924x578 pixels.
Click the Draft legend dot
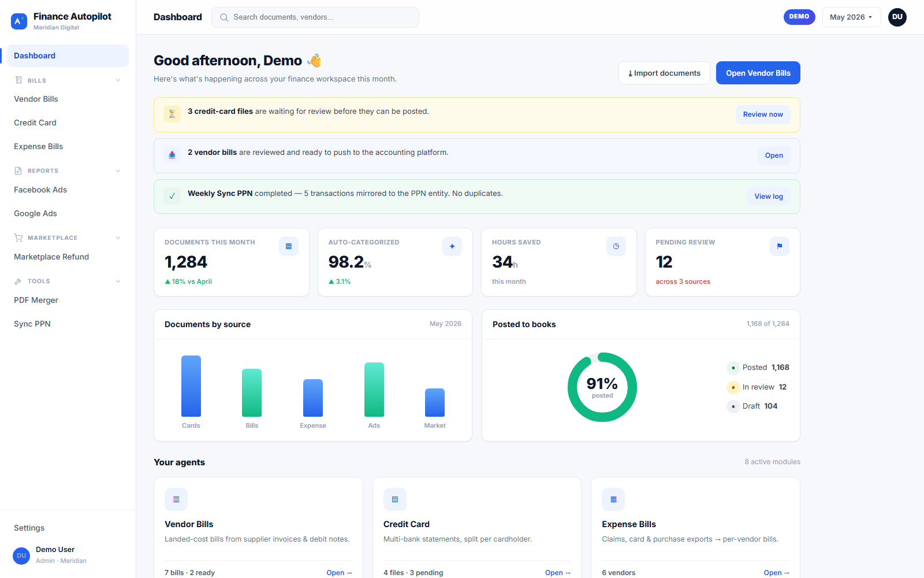pos(733,406)
